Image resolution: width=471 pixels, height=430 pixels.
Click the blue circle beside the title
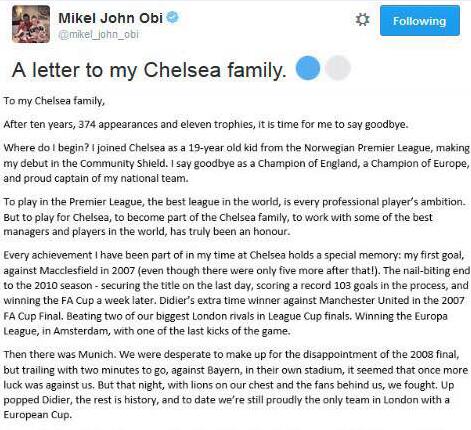click(308, 68)
